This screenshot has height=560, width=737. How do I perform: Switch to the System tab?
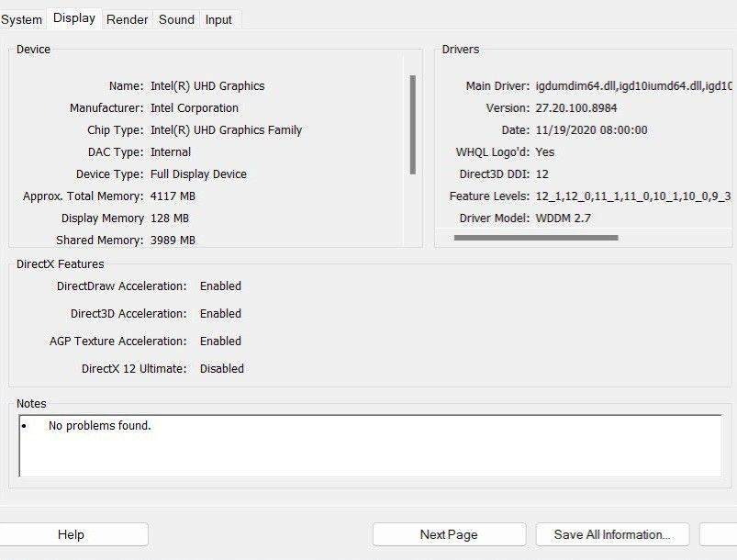coord(22,20)
